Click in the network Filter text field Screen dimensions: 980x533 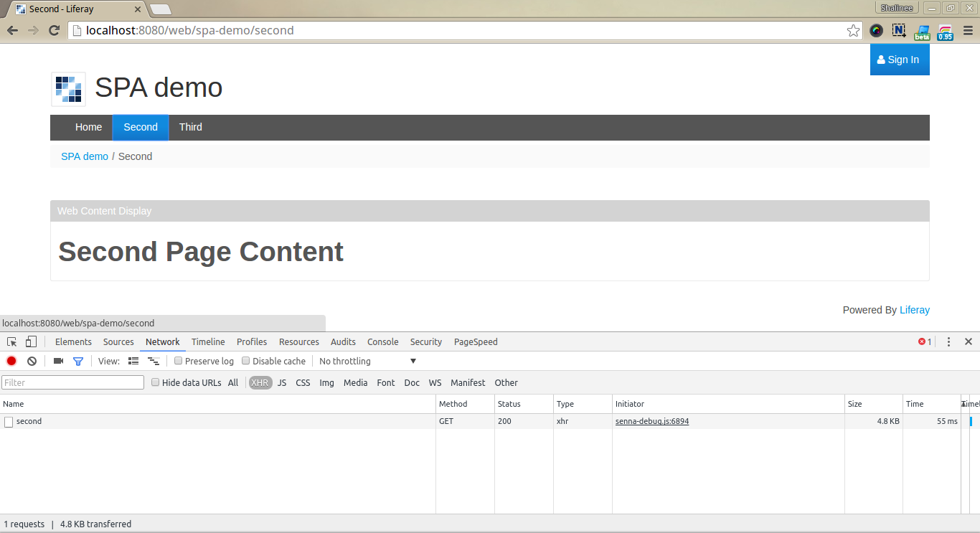tap(72, 382)
